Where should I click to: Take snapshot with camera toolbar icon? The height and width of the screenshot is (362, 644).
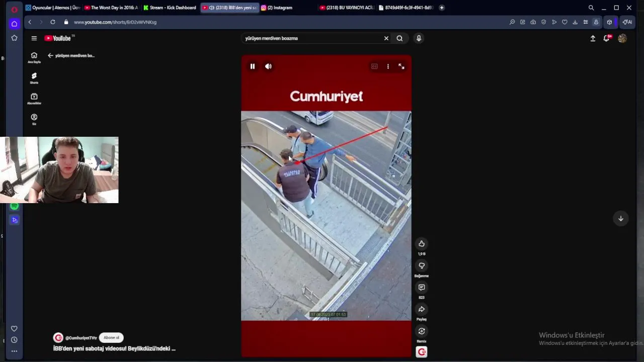click(533, 22)
